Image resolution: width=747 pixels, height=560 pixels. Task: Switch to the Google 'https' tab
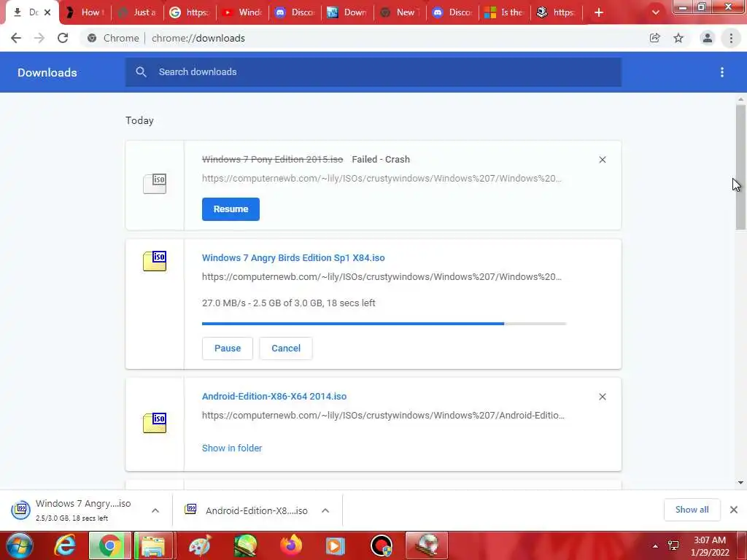point(190,12)
